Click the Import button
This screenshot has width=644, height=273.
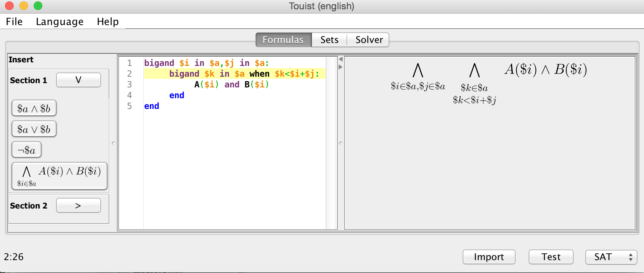click(x=489, y=257)
